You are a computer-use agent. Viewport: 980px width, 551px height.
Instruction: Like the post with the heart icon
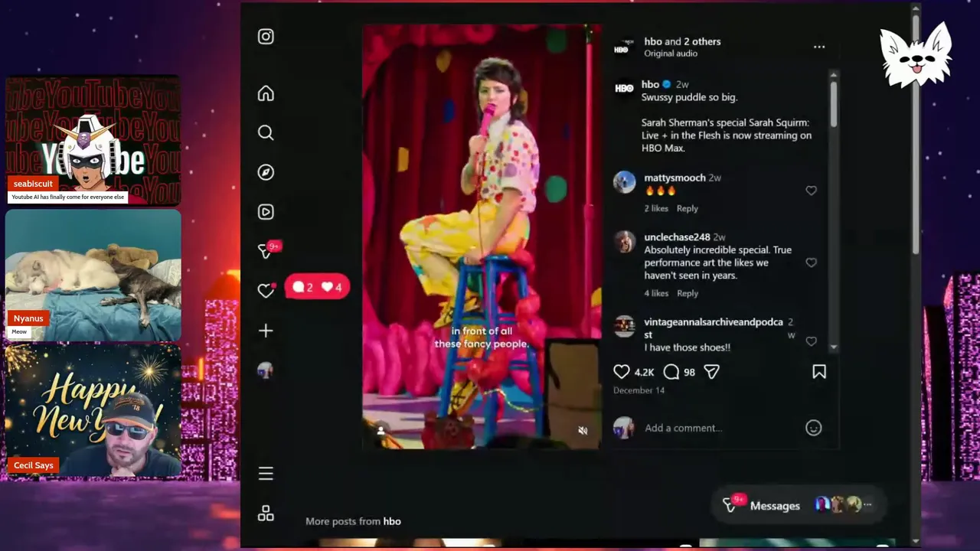pyautogui.click(x=622, y=372)
